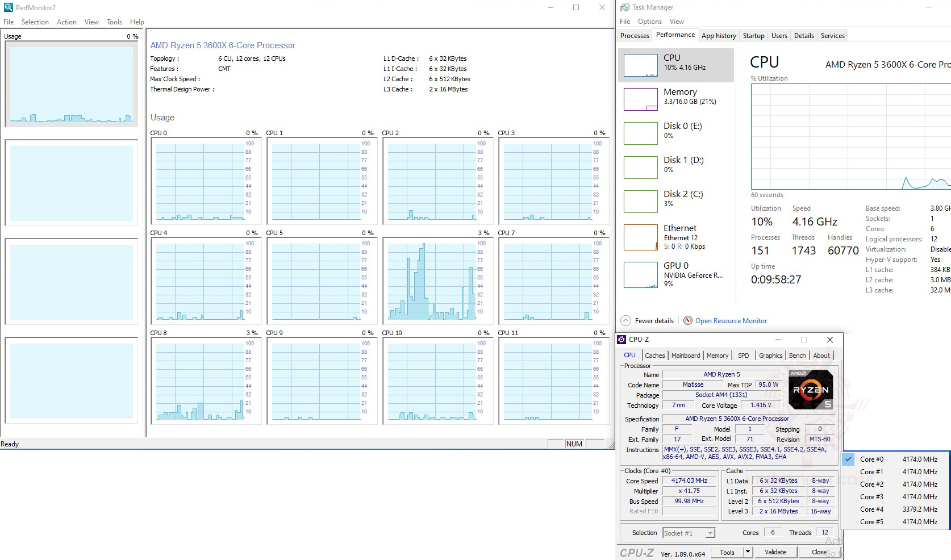Switch to the SPD tab in CPU-Z
This screenshot has width=951, height=560.
click(x=744, y=356)
